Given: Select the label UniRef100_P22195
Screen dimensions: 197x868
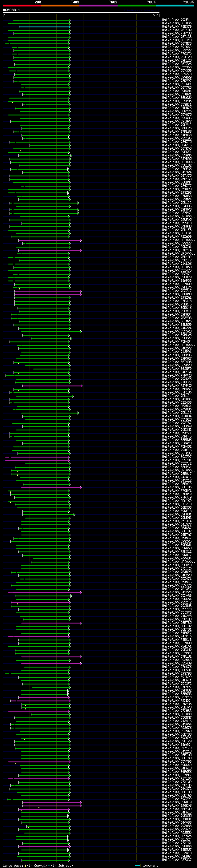Looking at the screenshot, I should [177, 139].
